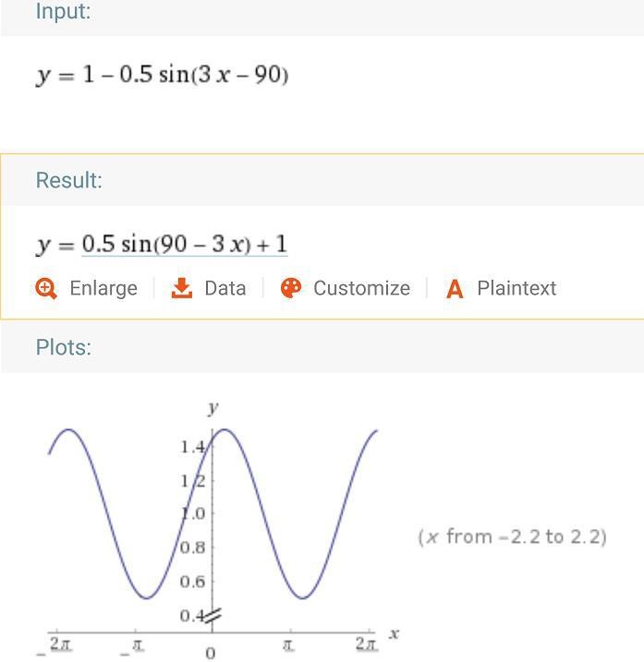Click the Plots section heading
The width and height of the screenshot is (644, 662).
[x=63, y=347]
